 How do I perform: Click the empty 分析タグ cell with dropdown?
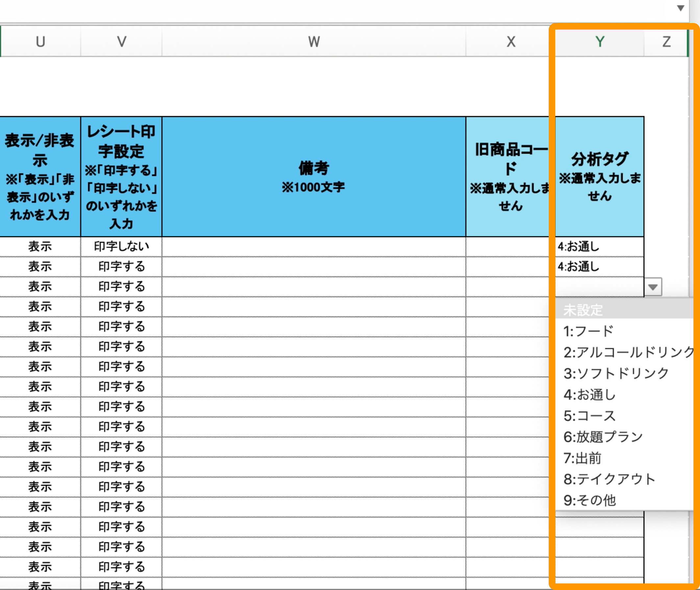coord(600,287)
